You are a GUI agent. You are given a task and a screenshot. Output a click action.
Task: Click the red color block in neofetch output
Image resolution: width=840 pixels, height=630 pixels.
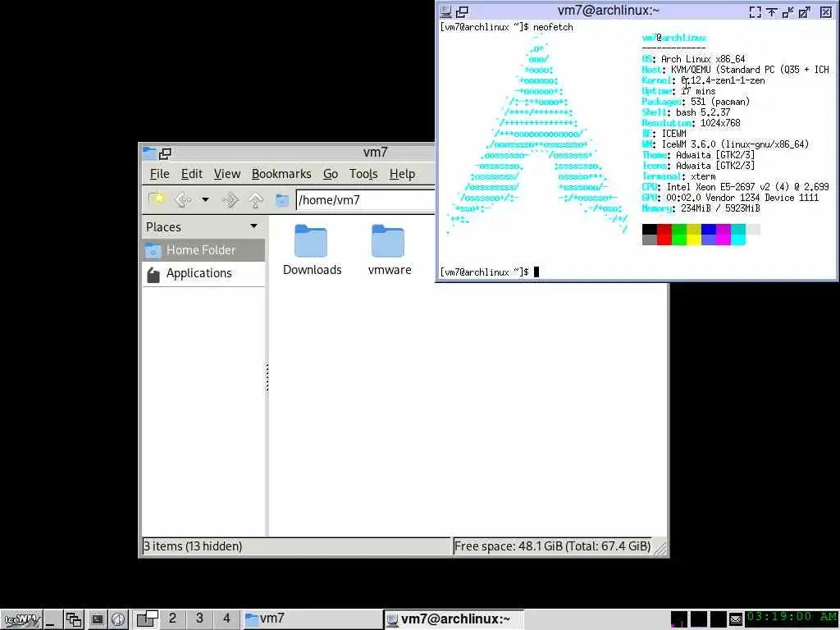664,235
